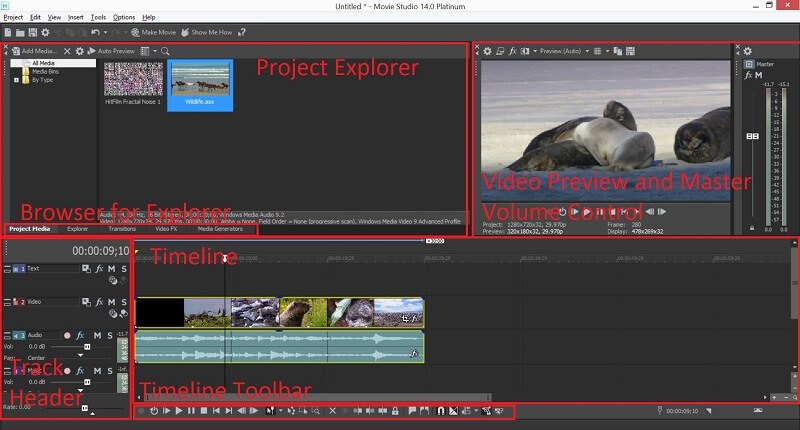This screenshot has width=800, height=430.
Task: Click the Make Movie button
Action: [154, 32]
